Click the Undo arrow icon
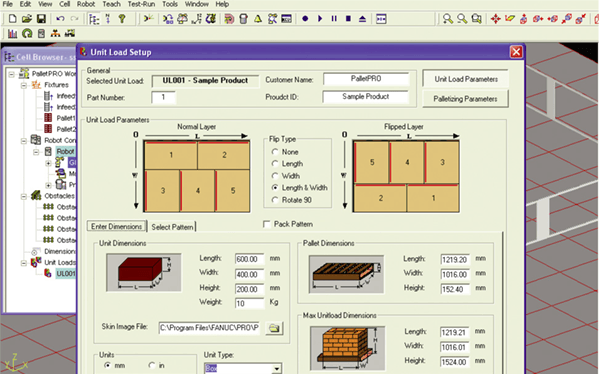600x374 pixels. pyautogui.click(x=60, y=18)
